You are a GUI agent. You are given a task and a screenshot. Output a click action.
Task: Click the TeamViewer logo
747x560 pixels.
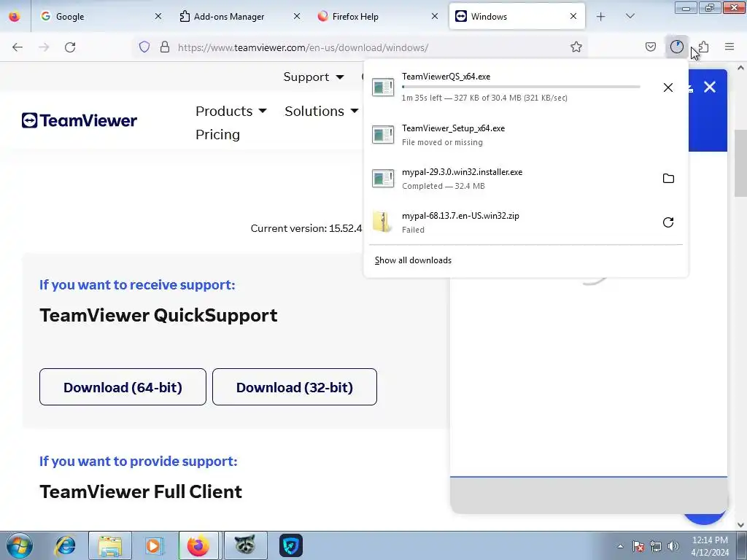pos(79,120)
